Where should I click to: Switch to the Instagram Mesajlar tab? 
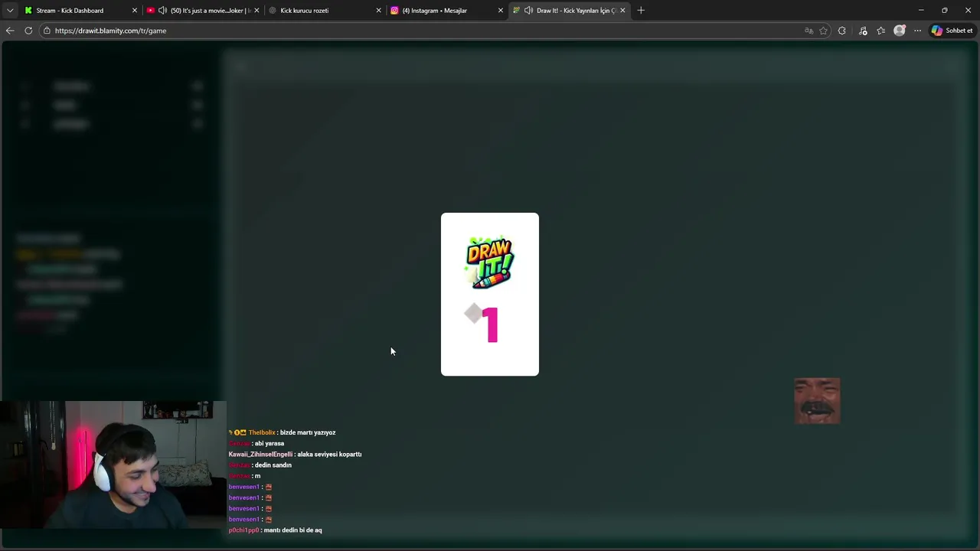(446, 10)
